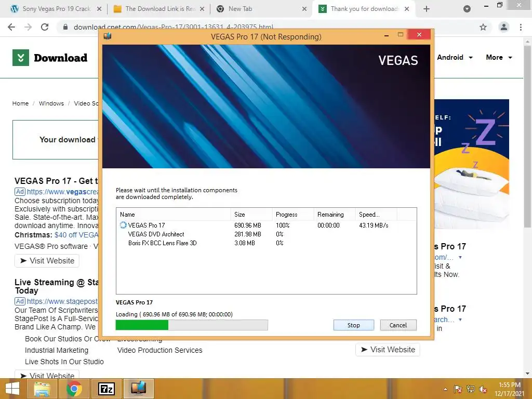Click the Chrome media control round icon
The width and height of the screenshot is (532, 399).
(x=467, y=9)
